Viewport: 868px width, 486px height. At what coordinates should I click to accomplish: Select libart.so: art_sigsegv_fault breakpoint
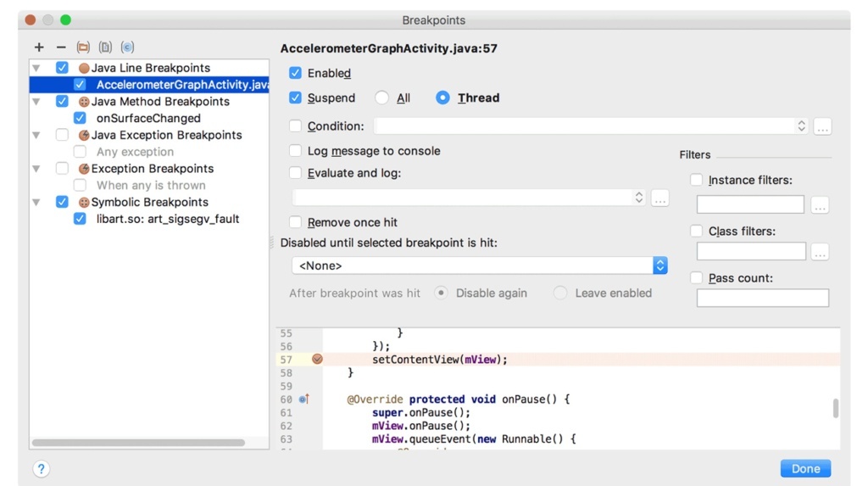(168, 219)
